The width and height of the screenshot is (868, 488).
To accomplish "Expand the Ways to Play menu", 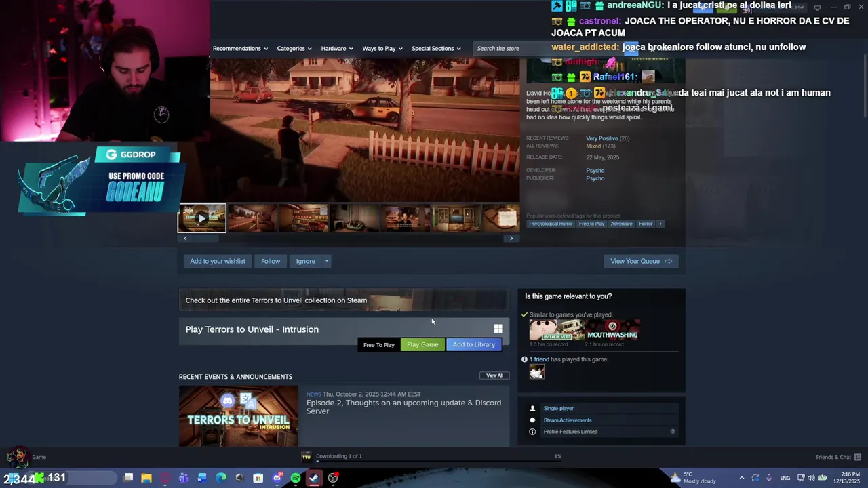I will (382, 48).
